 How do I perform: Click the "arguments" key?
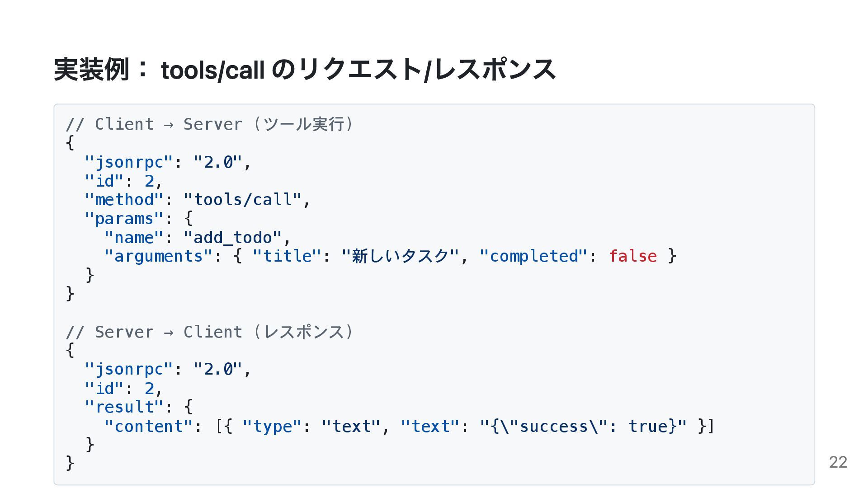158,256
